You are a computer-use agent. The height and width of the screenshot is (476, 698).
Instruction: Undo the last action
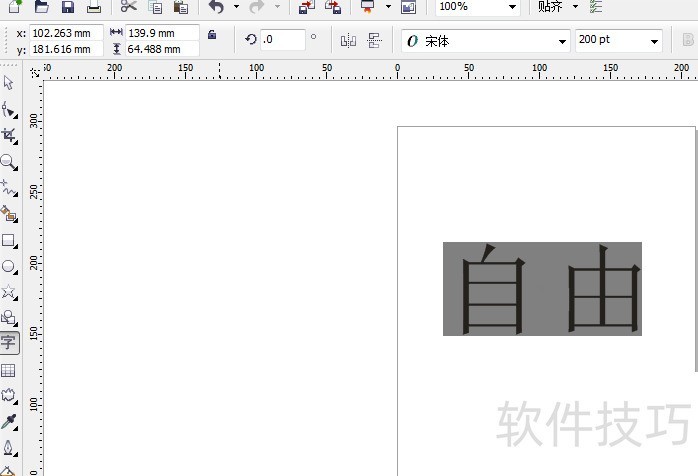[217, 6]
